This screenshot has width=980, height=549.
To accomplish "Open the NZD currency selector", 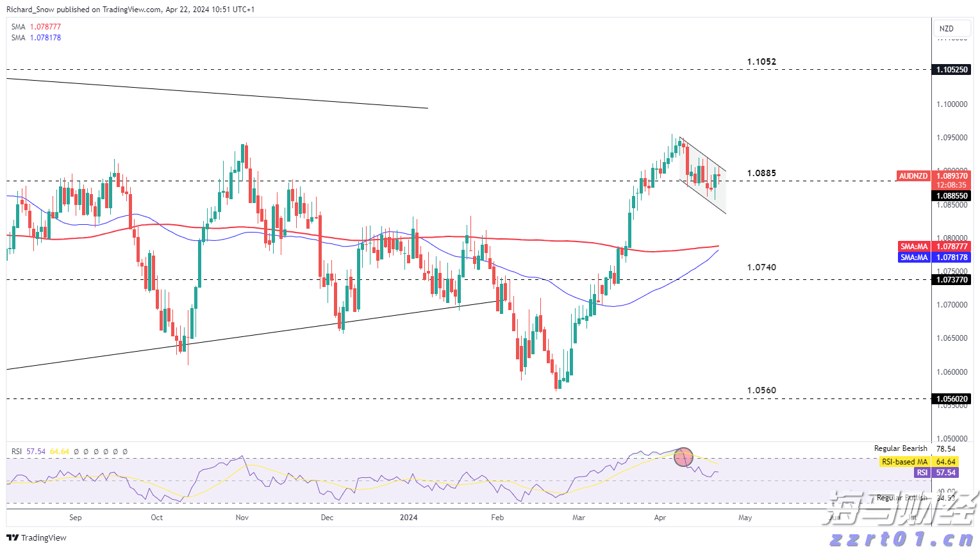I will pyautogui.click(x=952, y=28).
